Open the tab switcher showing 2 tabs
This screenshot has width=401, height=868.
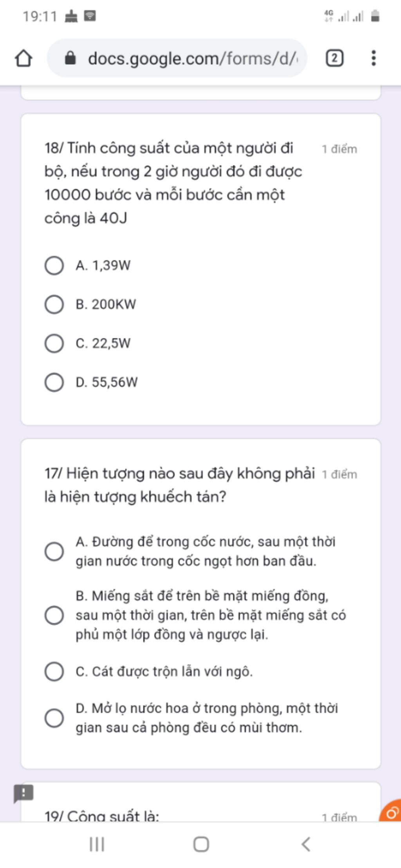(x=334, y=58)
